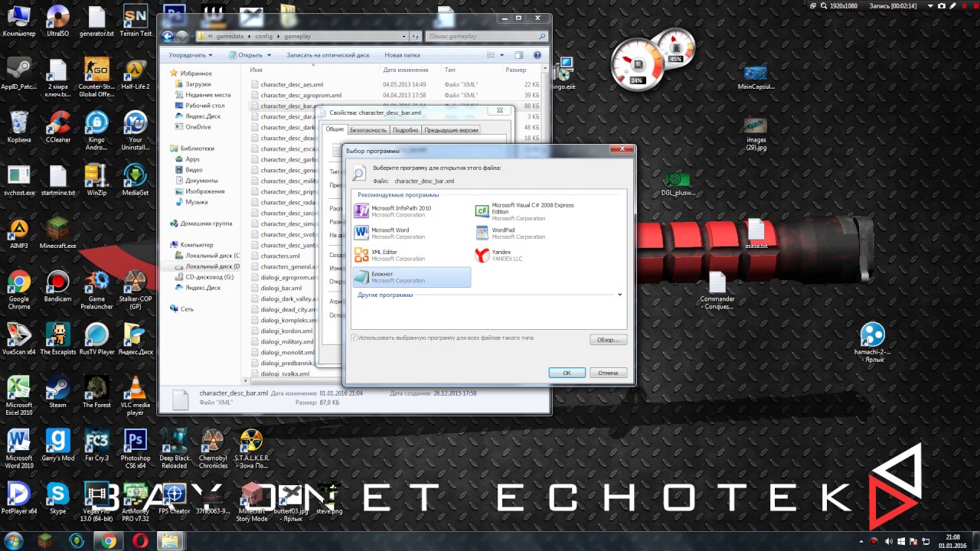Click Записать на оптический диск
The image size is (980, 551).
[x=328, y=55]
